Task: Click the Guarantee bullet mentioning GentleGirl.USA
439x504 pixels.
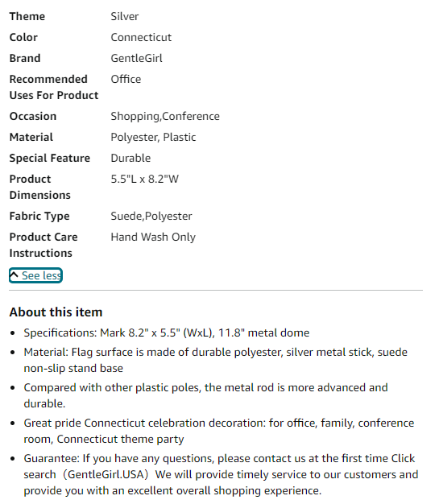Action: point(221,474)
